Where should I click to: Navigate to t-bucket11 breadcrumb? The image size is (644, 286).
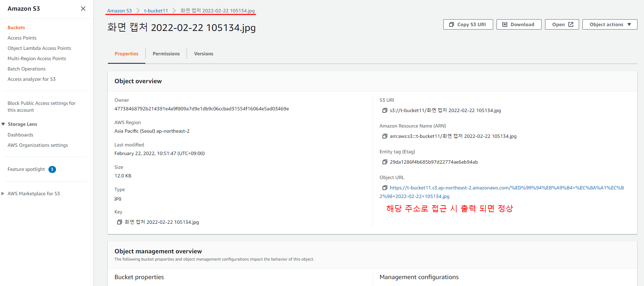(156, 11)
